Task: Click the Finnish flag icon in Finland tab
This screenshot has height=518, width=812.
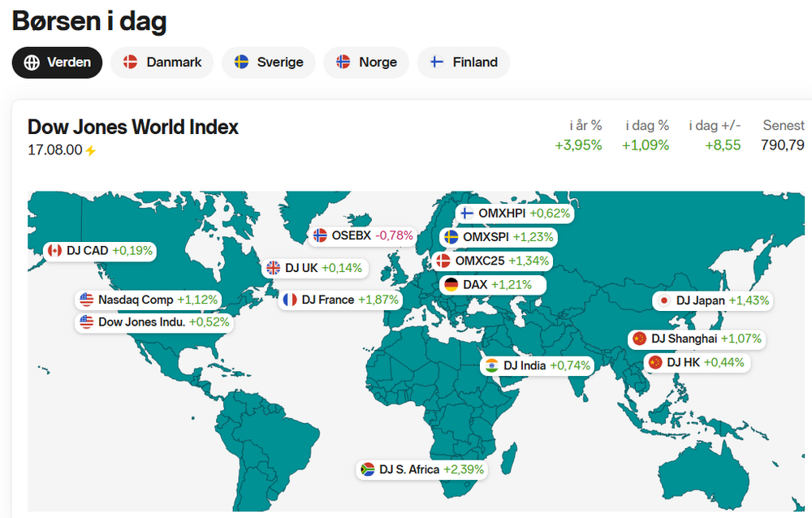Action: click(x=437, y=63)
